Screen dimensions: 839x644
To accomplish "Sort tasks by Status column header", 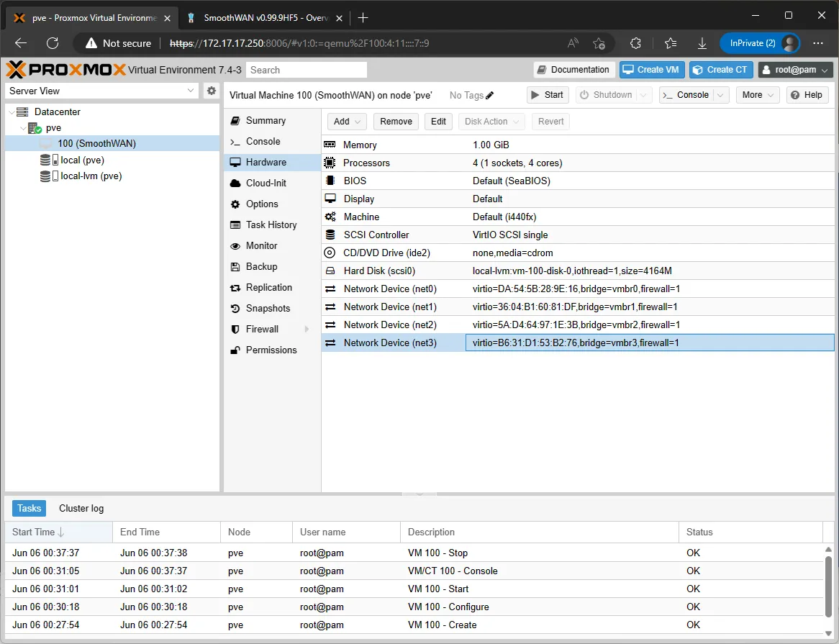I will point(750,532).
